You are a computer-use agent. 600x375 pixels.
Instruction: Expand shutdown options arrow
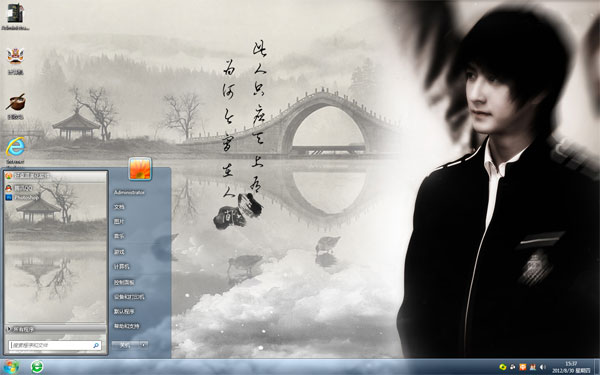pos(143,345)
